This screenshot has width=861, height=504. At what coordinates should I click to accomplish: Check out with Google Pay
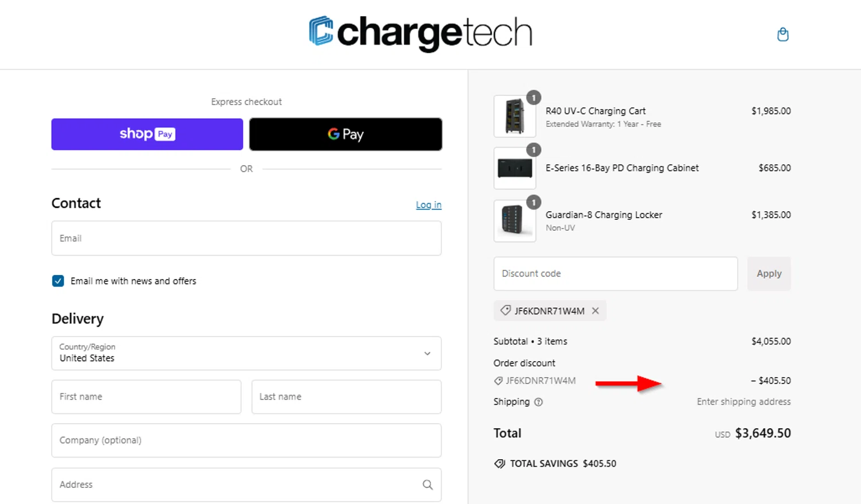[x=346, y=134]
